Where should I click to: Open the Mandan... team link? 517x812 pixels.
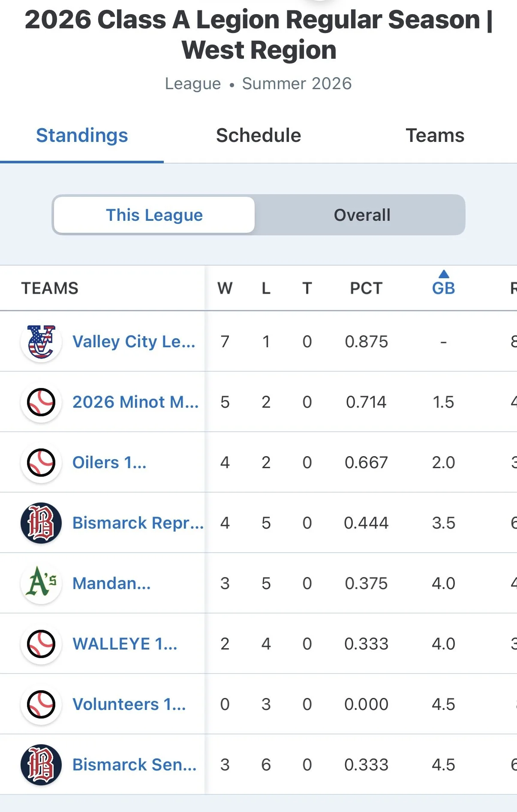point(111,583)
